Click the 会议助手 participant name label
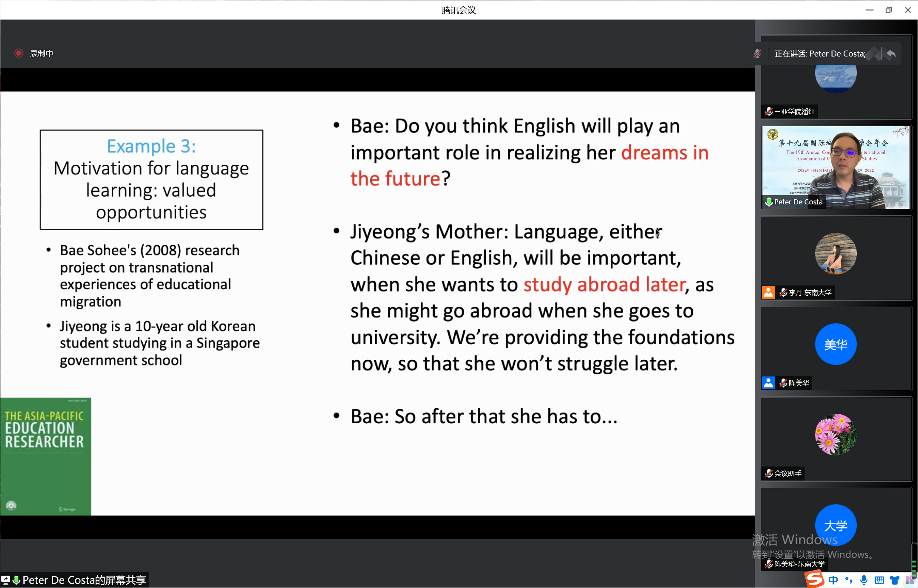The width and height of the screenshot is (918, 588). [x=788, y=473]
